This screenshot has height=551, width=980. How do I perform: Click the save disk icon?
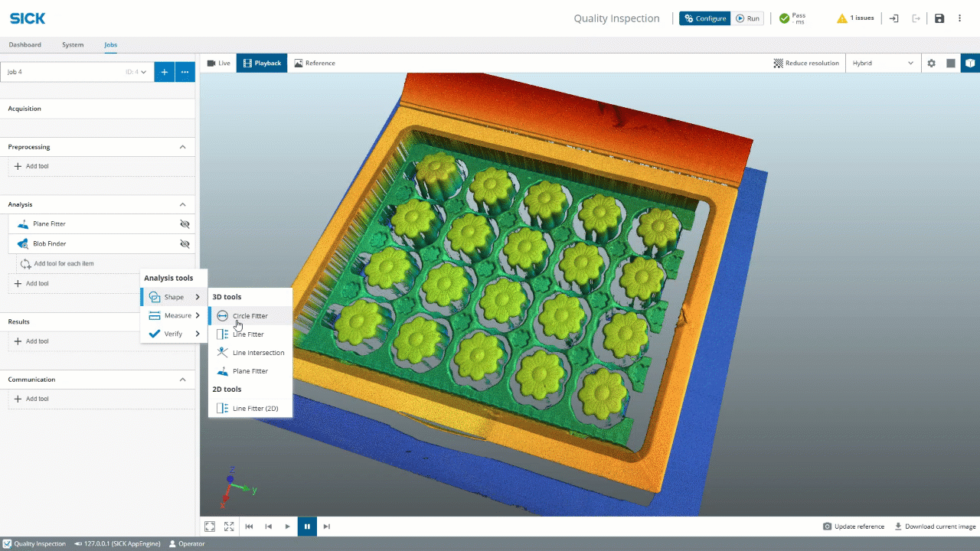click(939, 18)
